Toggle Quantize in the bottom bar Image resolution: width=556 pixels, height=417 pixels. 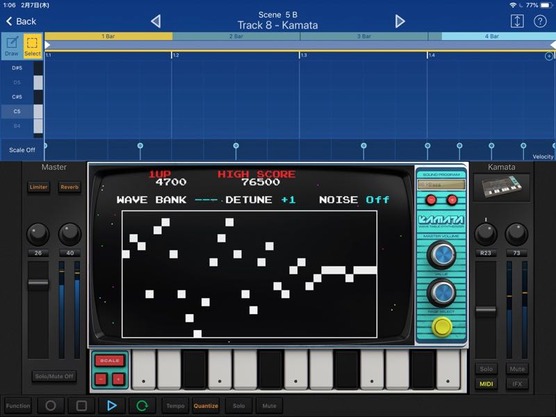tap(206, 406)
